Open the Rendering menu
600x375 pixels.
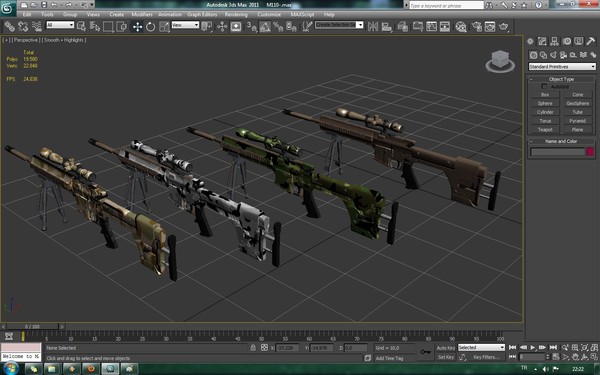coord(236,15)
